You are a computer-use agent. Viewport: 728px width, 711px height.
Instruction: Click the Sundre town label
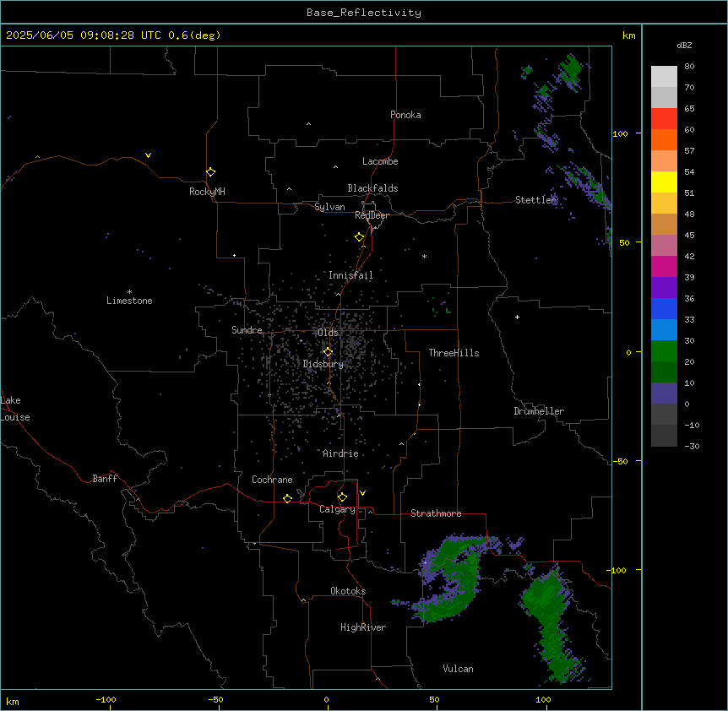(x=247, y=330)
